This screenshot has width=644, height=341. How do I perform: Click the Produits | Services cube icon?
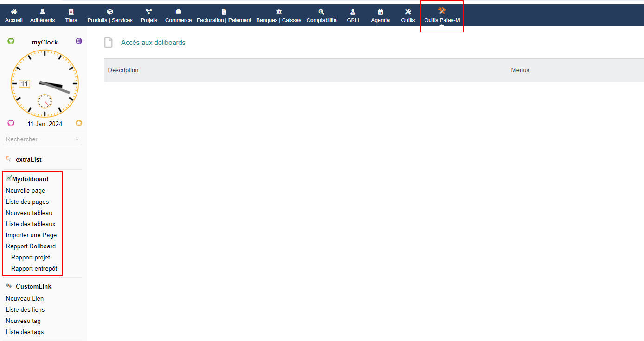pos(110,12)
